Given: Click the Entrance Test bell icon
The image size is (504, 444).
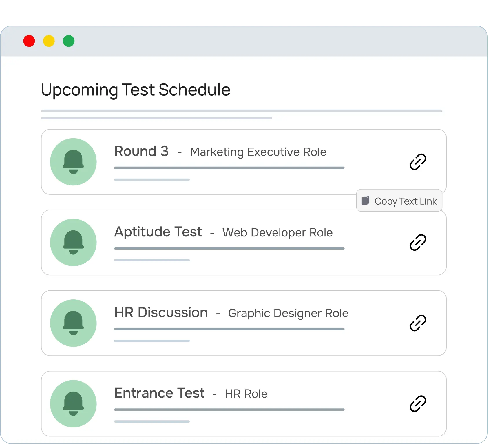Looking at the screenshot, I should pos(73,403).
